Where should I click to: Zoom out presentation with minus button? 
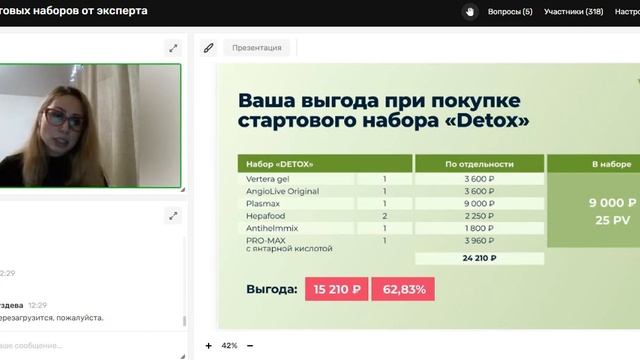coord(250,346)
